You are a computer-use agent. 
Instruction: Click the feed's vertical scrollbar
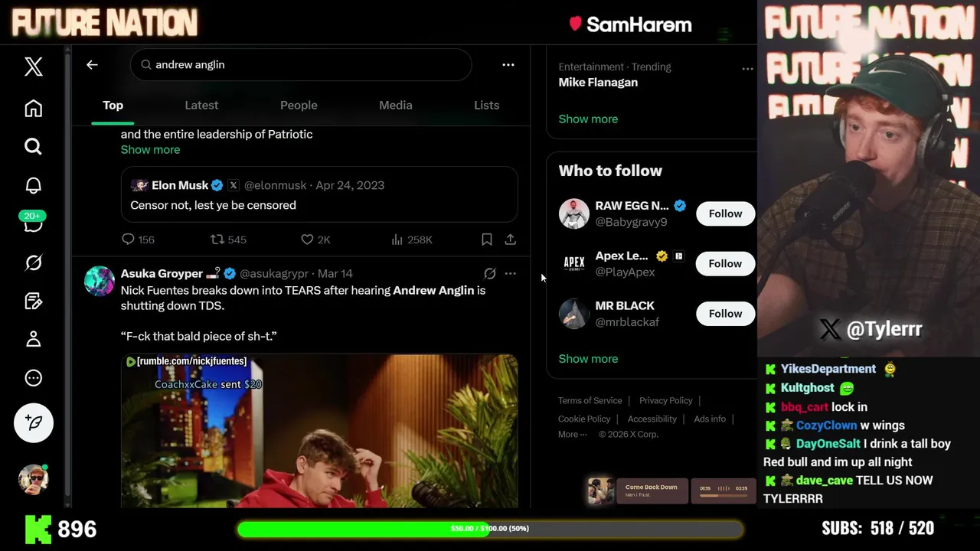click(x=68, y=275)
